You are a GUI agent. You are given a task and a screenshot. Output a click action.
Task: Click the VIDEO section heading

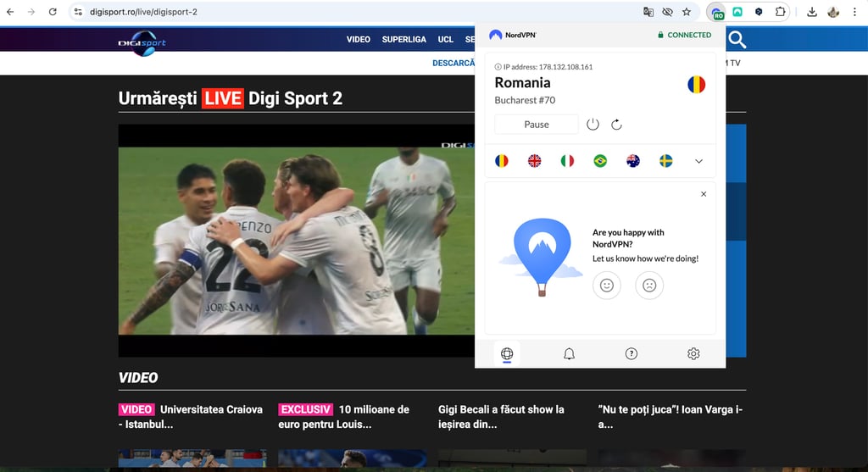(x=138, y=378)
